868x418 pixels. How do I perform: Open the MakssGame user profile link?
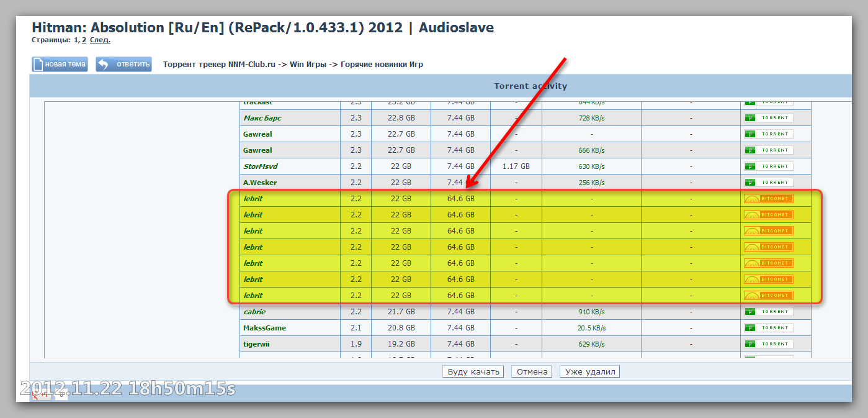(x=264, y=328)
